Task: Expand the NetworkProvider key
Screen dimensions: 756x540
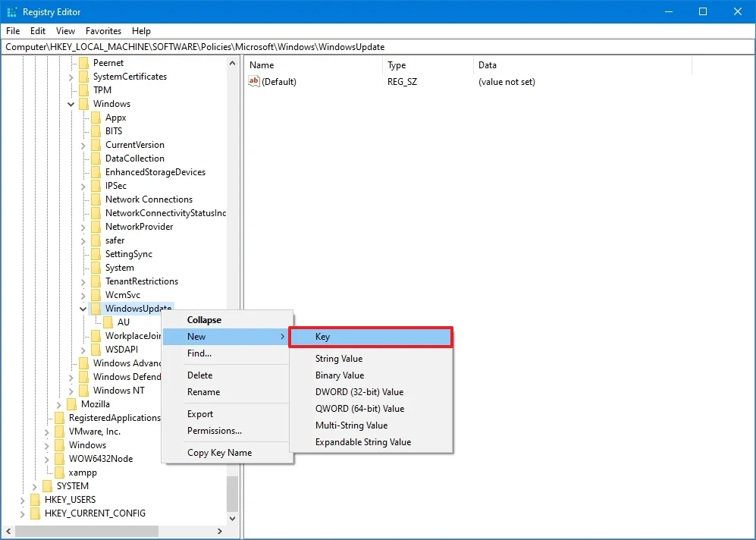Action: point(83,227)
